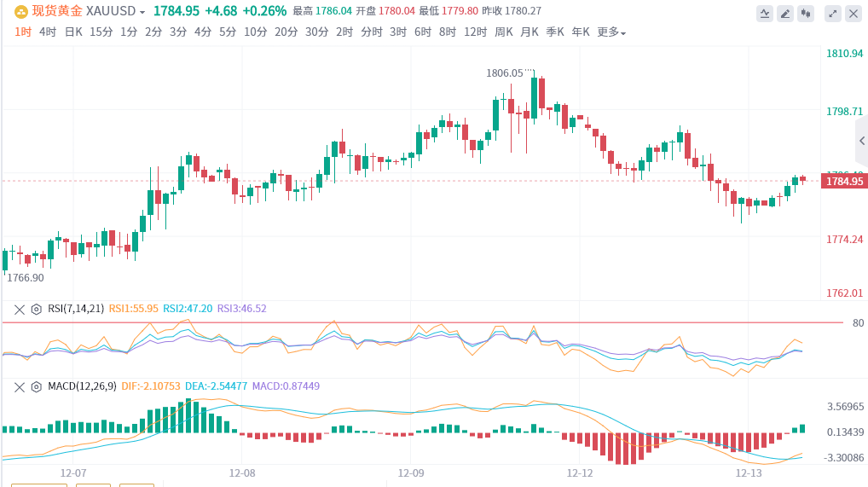Click the 12-12 date label on time axis
This screenshot has width=868, height=487.
(580, 473)
